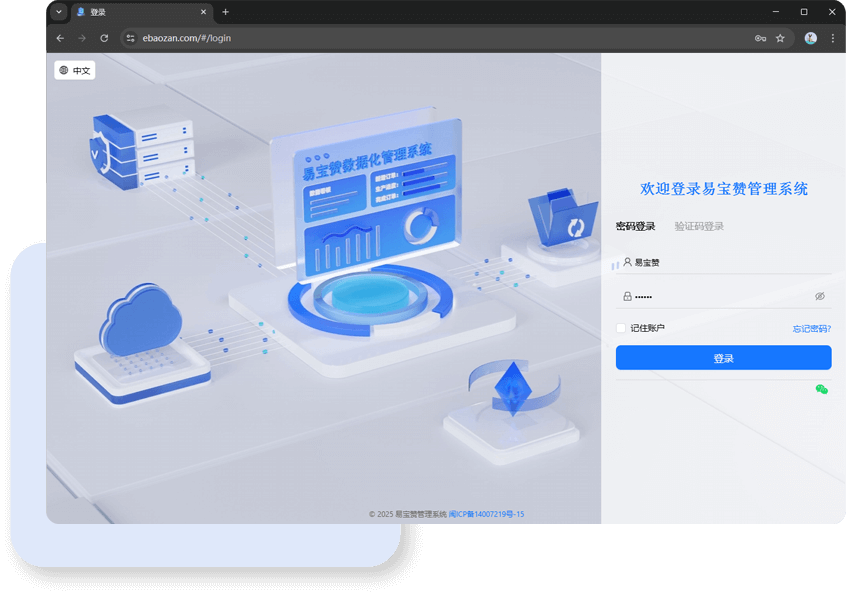
Task: Click the Chrome profile avatar icon
Action: [x=810, y=38]
